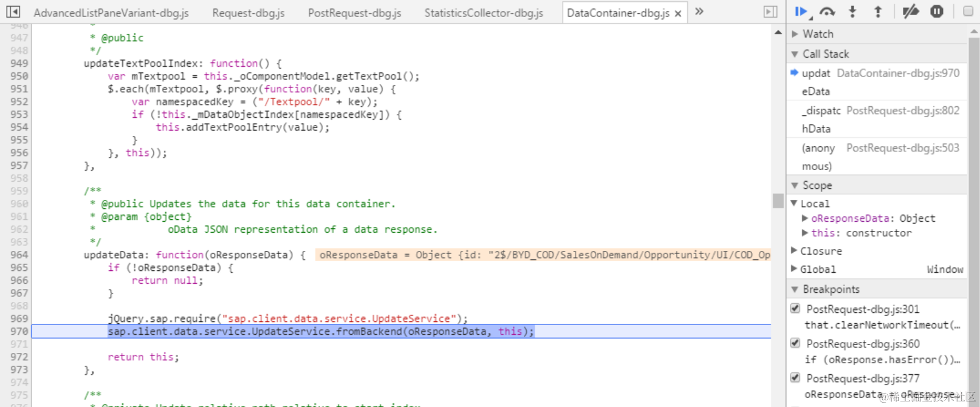Click that.clearNetworkTimeout breakpoint code
The image size is (980, 407).
tap(882, 325)
